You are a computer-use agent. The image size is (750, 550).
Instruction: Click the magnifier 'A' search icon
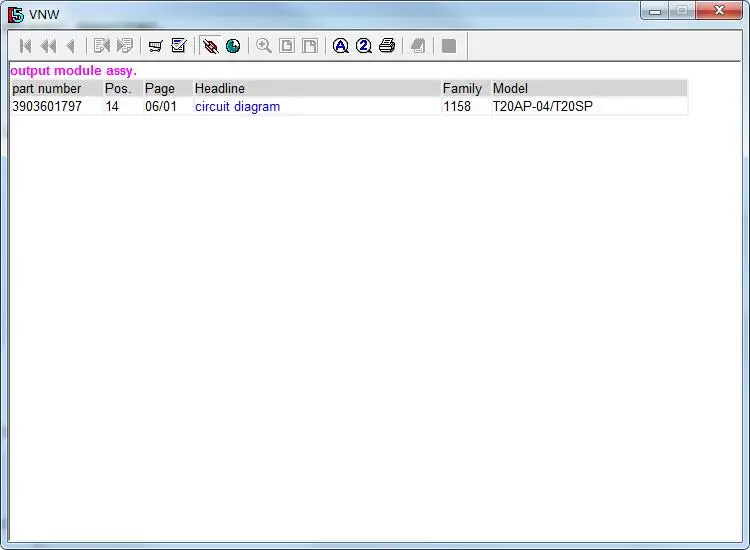[341, 46]
